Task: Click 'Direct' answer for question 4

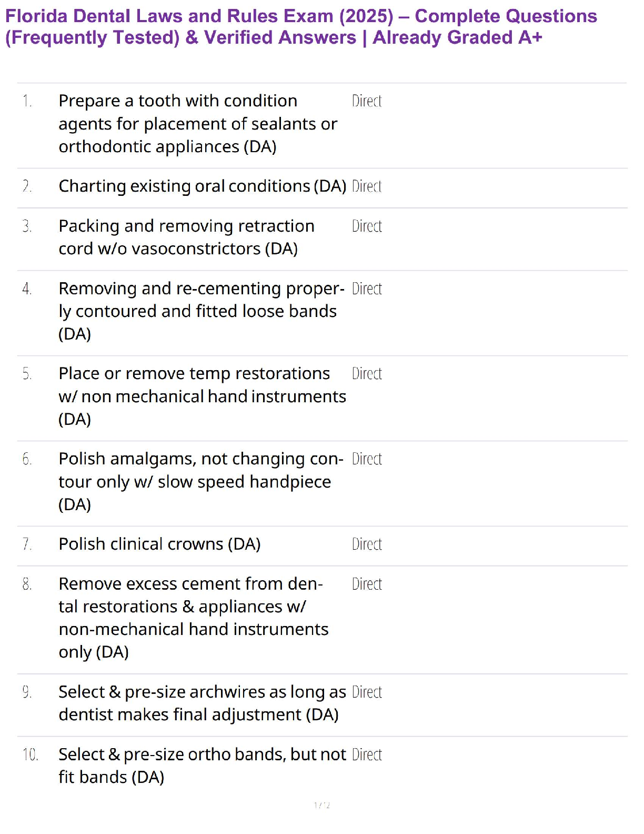Action: pyautogui.click(x=367, y=289)
